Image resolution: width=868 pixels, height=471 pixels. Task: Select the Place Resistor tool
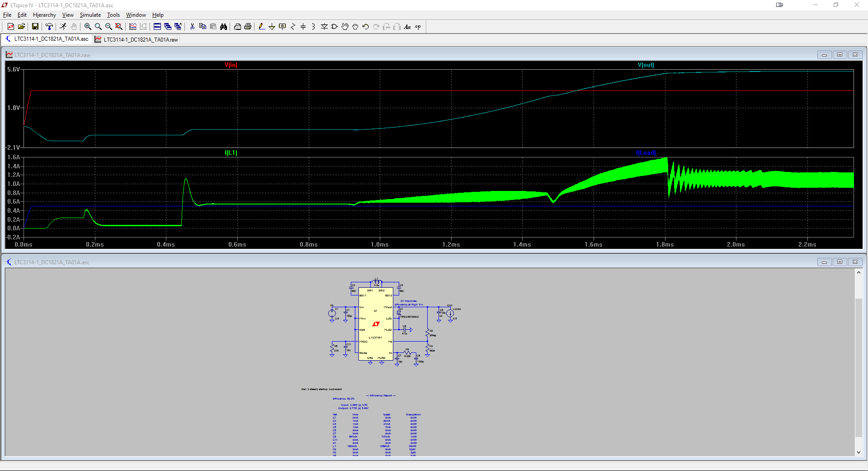(293, 27)
